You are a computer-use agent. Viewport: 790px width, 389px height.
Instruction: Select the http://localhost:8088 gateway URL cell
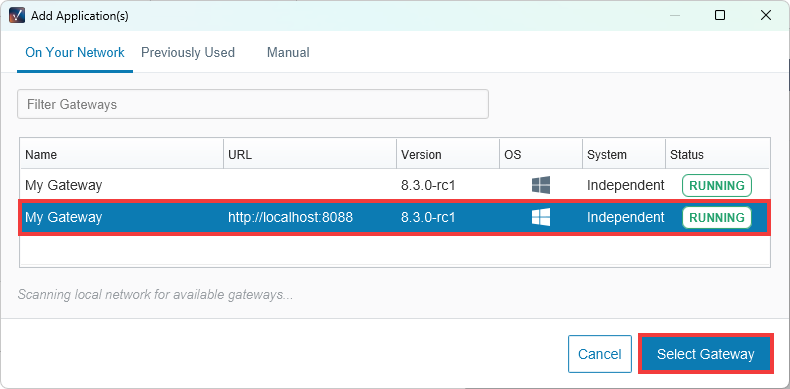290,217
